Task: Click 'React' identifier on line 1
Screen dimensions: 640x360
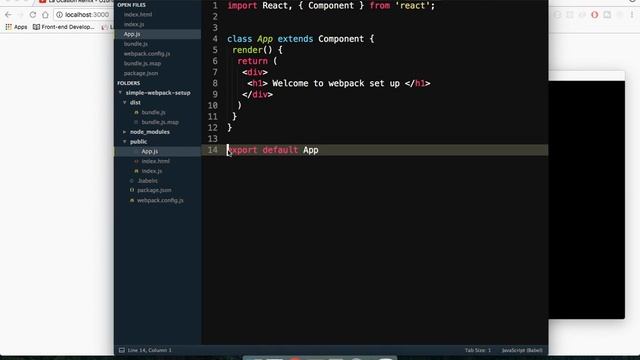Action: point(275,6)
